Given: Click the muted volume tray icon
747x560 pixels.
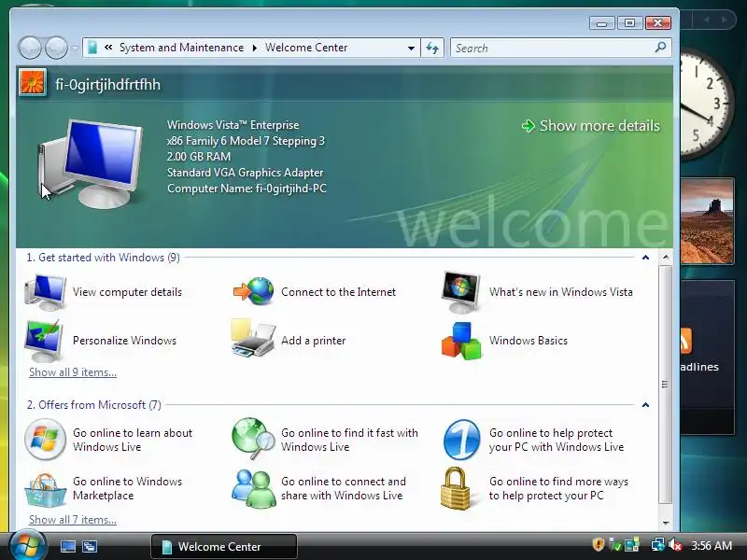Looking at the screenshot, I should 675,545.
